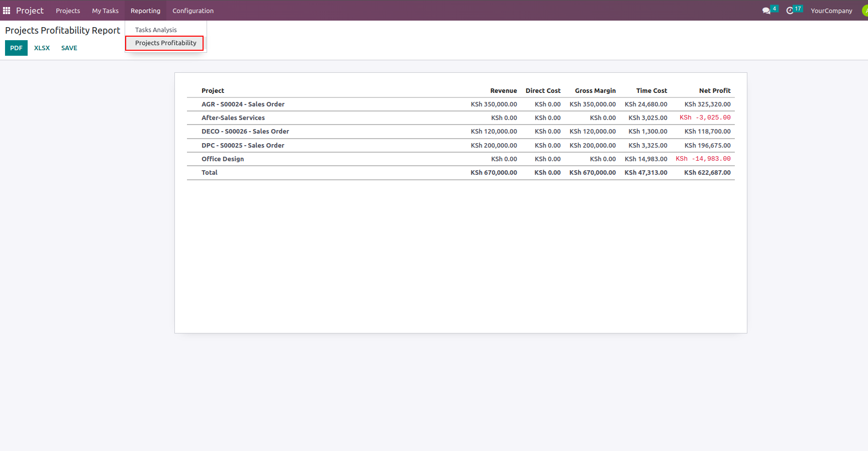Select Tasks Analysis from Reporting menu
The height and width of the screenshot is (451, 868).
[156, 30]
